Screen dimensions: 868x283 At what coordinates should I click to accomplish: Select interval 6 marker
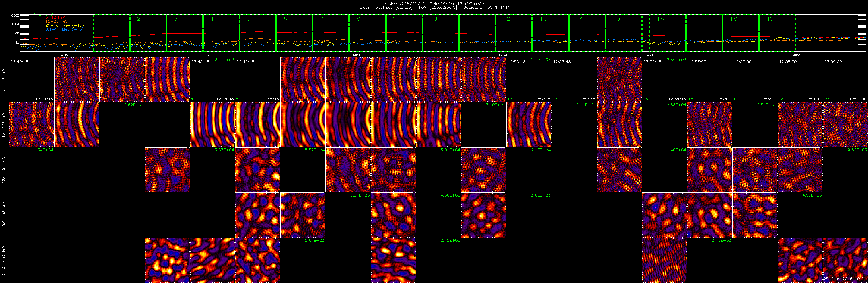pos(285,19)
